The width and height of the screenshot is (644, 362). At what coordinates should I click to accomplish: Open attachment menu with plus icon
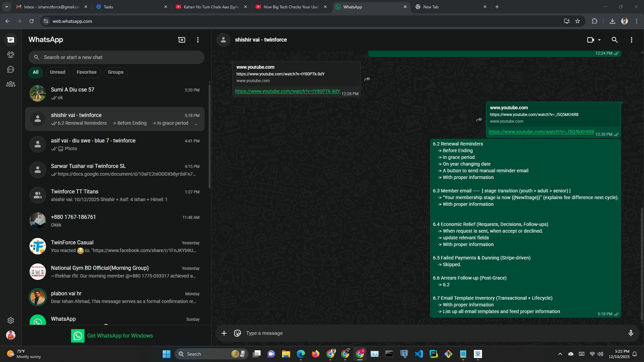click(x=224, y=333)
